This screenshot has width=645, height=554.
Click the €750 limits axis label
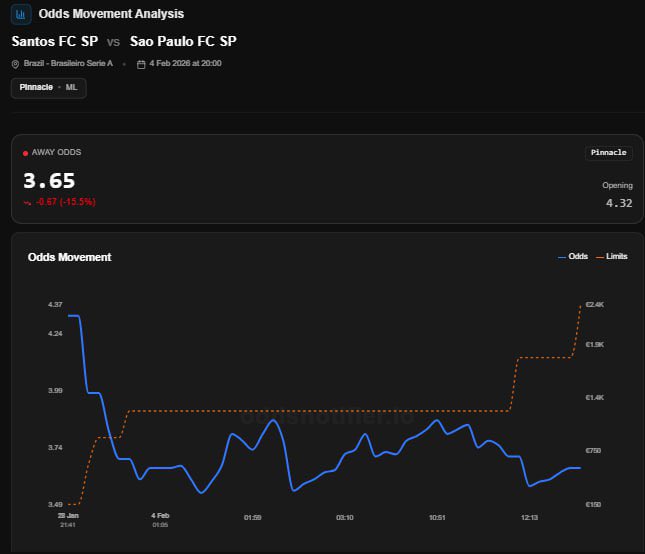(x=593, y=451)
